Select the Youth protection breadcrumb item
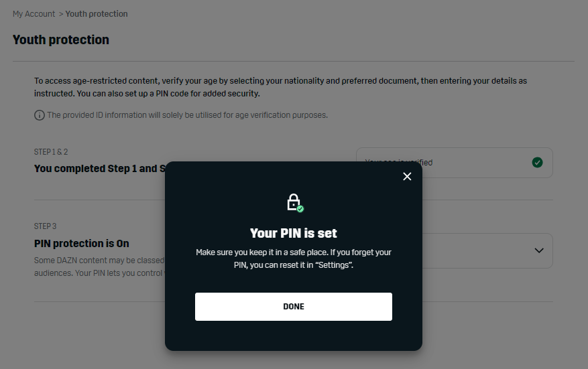 coord(97,14)
